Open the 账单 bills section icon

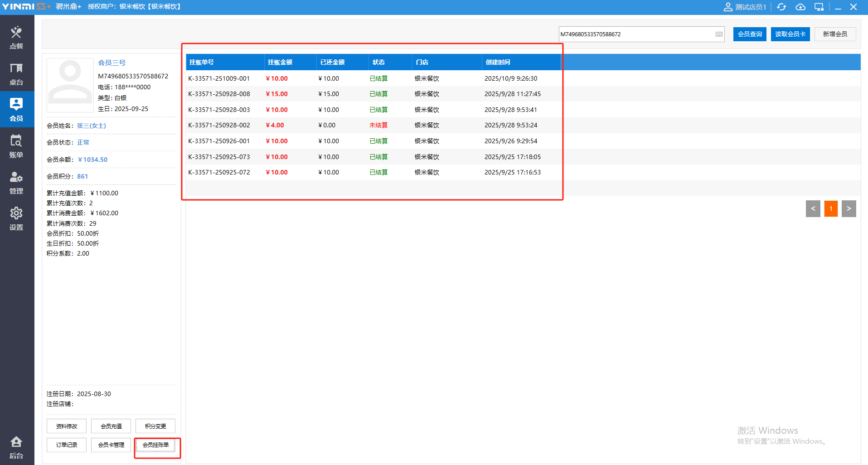tap(16, 146)
